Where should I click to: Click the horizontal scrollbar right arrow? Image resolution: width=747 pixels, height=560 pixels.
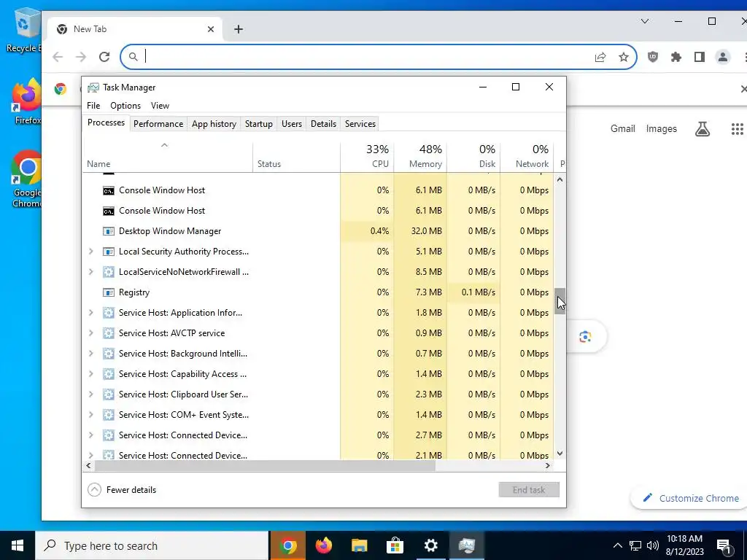point(548,466)
